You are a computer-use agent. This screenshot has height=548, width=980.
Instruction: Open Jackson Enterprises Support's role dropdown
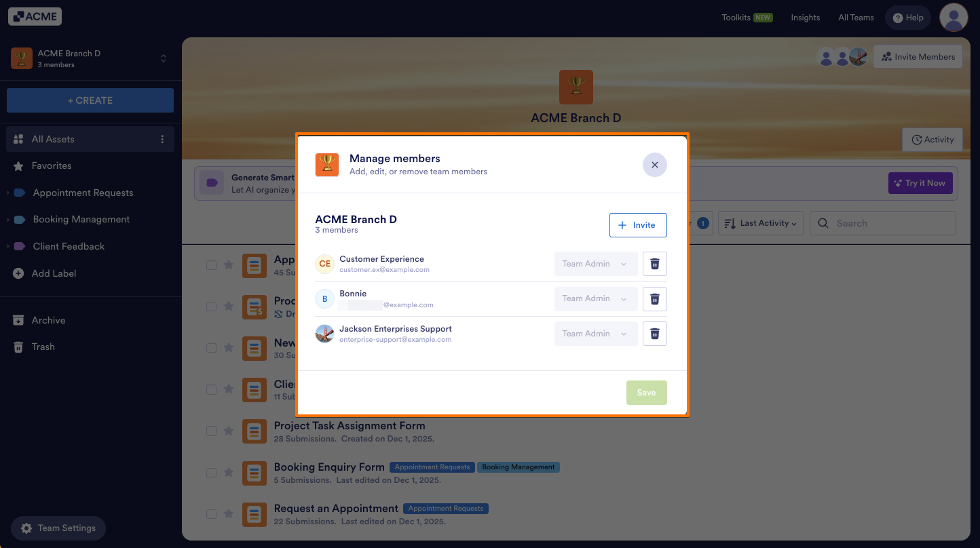[596, 334]
